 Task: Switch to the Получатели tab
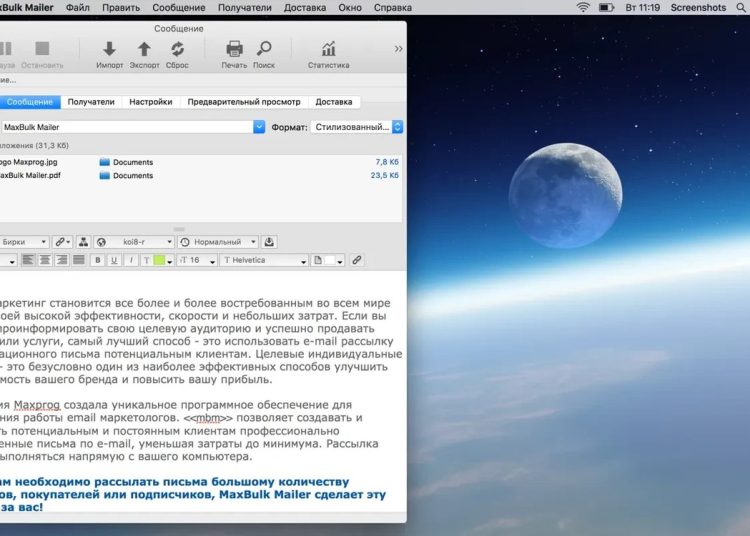point(91,102)
